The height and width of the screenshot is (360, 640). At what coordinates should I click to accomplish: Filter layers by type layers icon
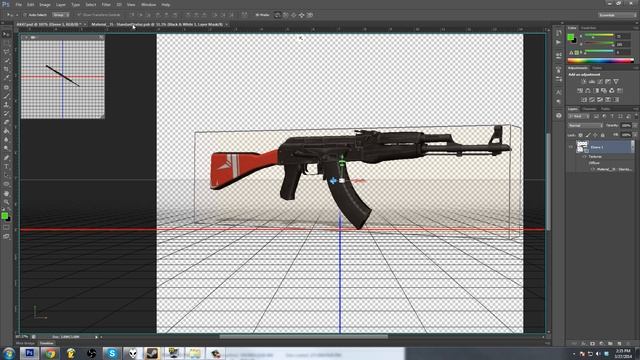[x=612, y=116]
